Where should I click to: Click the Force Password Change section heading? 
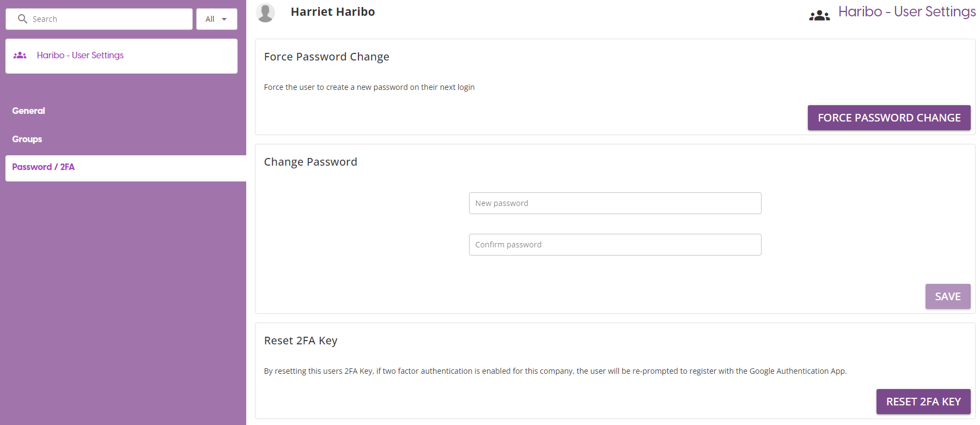pos(326,57)
